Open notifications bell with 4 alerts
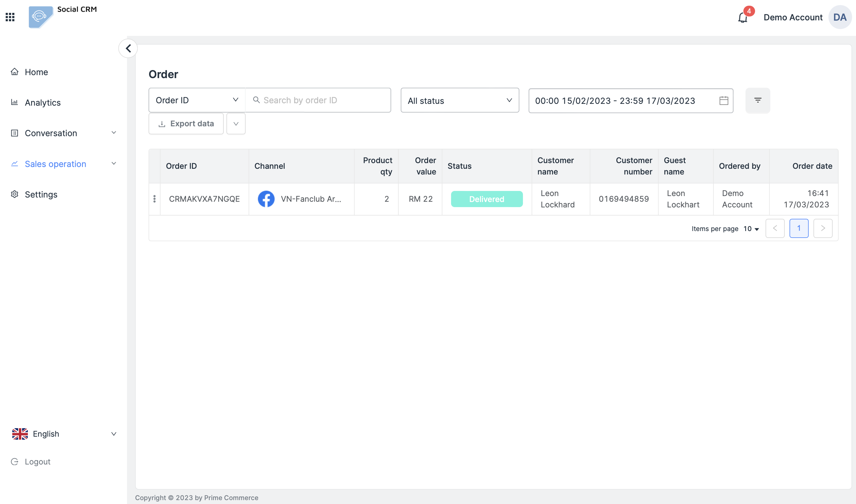Screen dimensions: 856x504 click(x=742, y=17)
